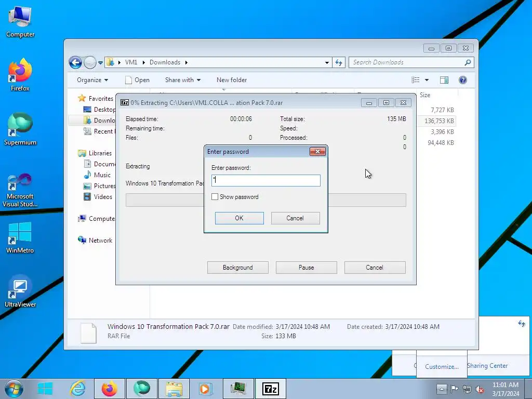Open the view options dropdown arrow
This screenshot has width=532, height=399.
click(x=427, y=80)
